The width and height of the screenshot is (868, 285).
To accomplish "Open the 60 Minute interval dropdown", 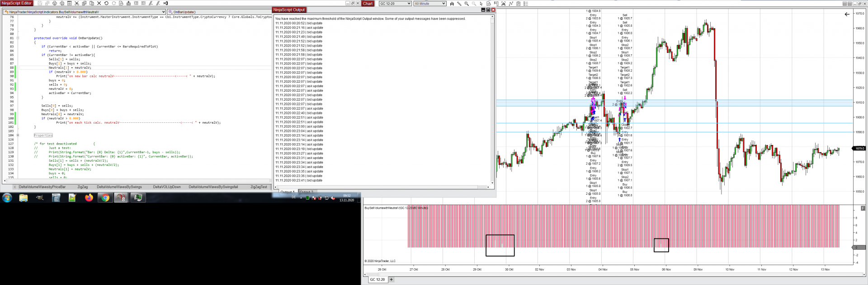I will point(429,4).
